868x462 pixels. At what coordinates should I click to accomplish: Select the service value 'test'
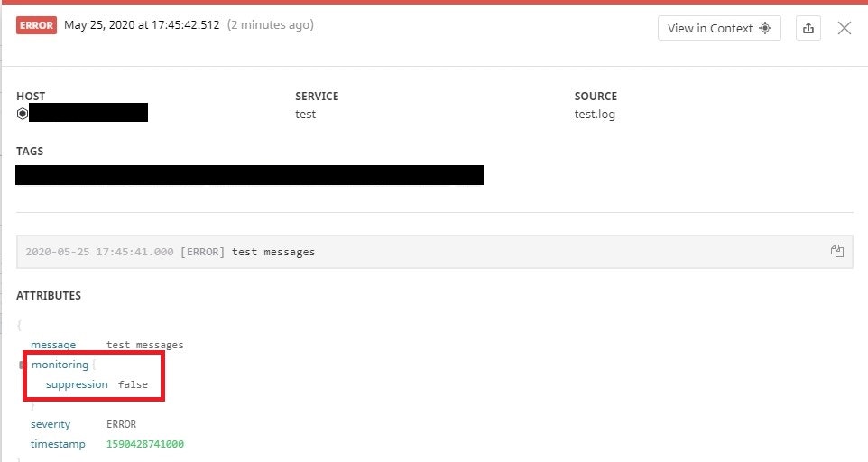pyautogui.click(x=305, y=114)
